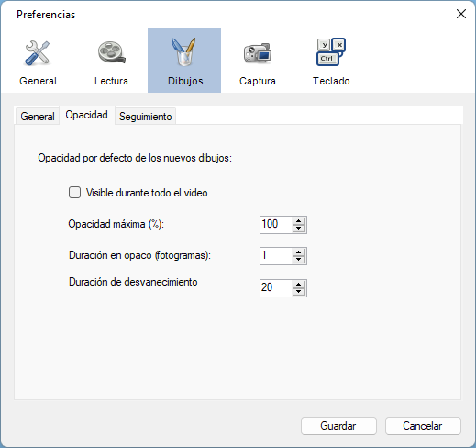This screenshot has width=476, height=448.
Task: Click the Cancelar button
Action: pos(423,426)
